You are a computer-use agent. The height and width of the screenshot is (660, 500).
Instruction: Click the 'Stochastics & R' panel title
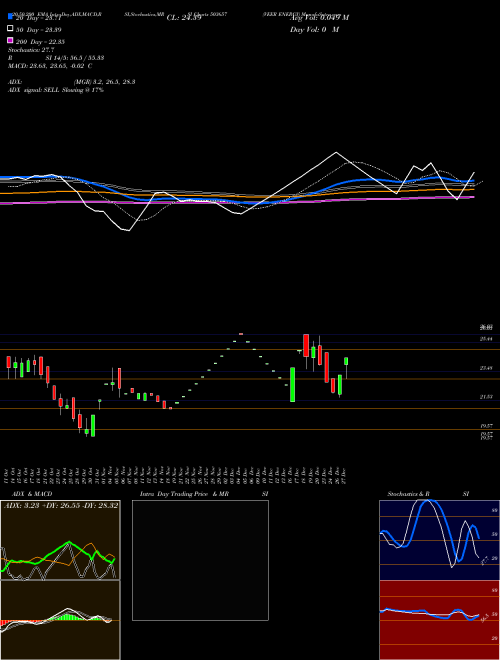tap(408, 494)
